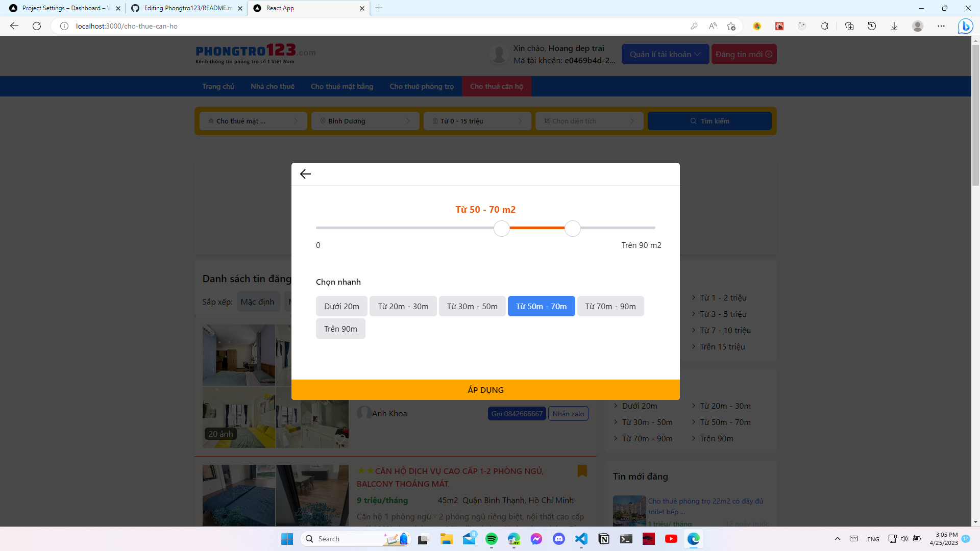Click the browser address bar URL
This screenshot has width=980, height=551.
(127, 26)
